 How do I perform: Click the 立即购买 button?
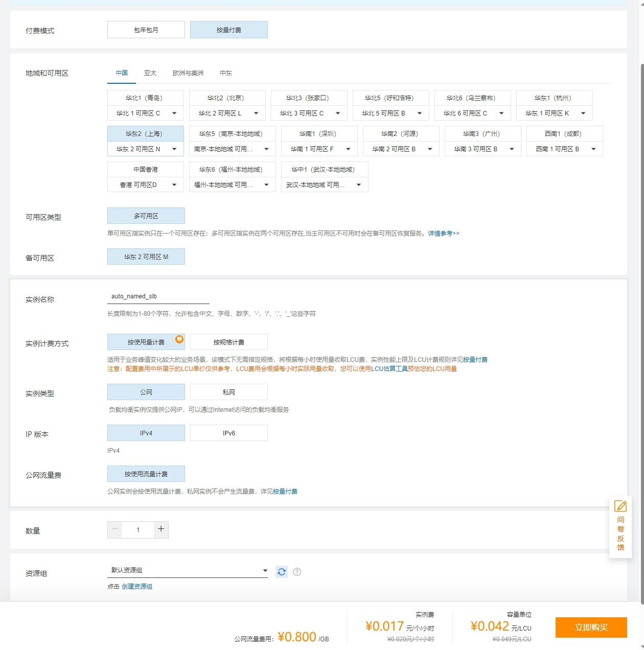coord(591,627)
